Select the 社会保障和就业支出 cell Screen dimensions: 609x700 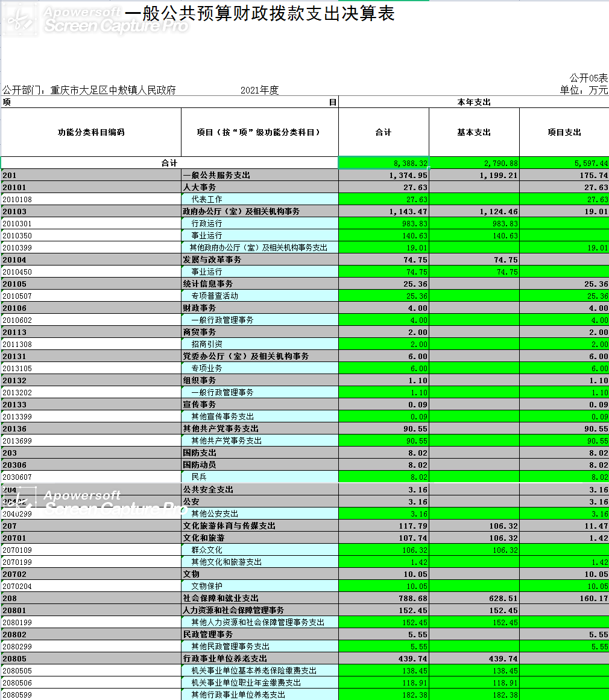click(260, 598)
